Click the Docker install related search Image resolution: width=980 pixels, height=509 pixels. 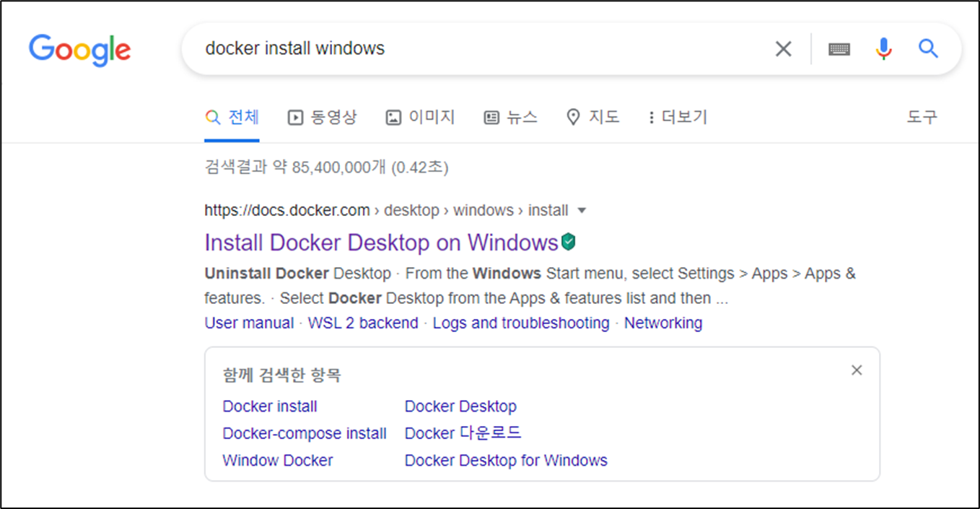270,406
